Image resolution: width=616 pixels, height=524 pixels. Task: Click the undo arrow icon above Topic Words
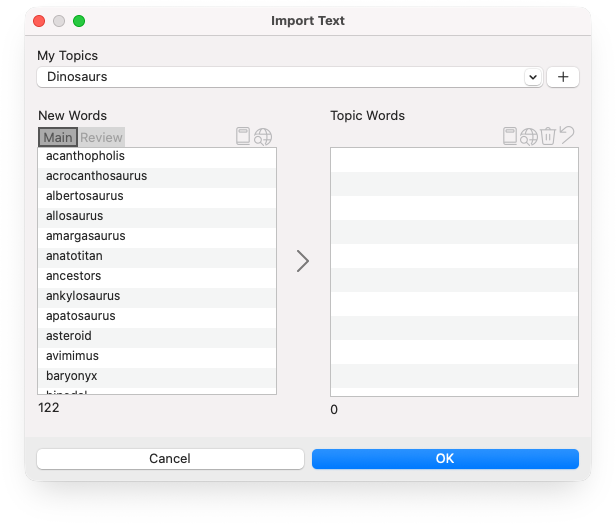point(567,135)
